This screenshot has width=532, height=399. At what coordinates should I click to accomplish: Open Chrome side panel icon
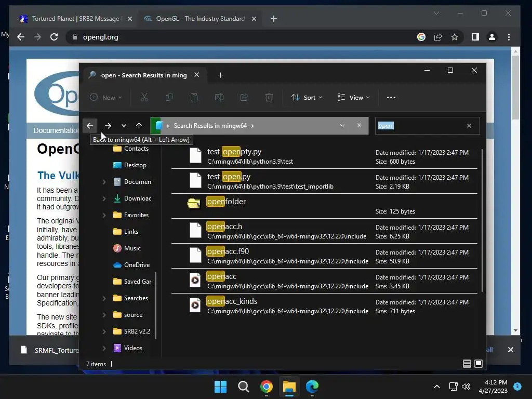tap(475, 37)
